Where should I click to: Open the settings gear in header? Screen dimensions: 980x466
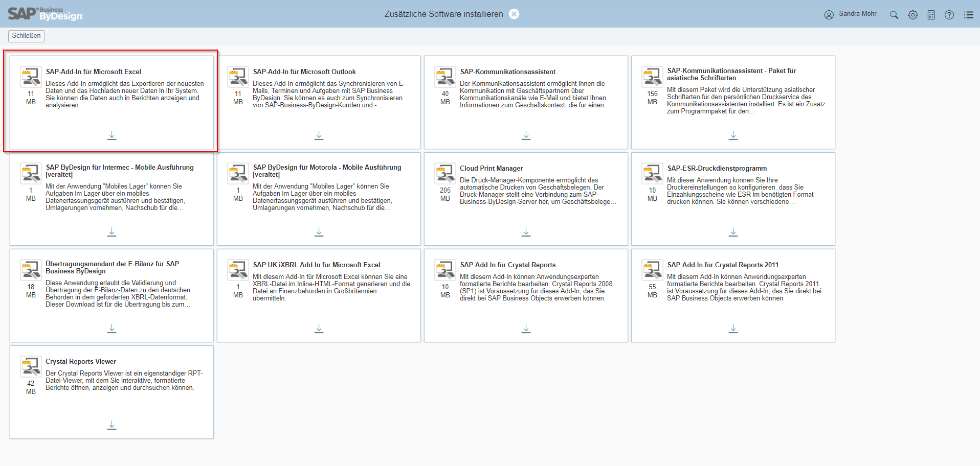tap(913, 15)
